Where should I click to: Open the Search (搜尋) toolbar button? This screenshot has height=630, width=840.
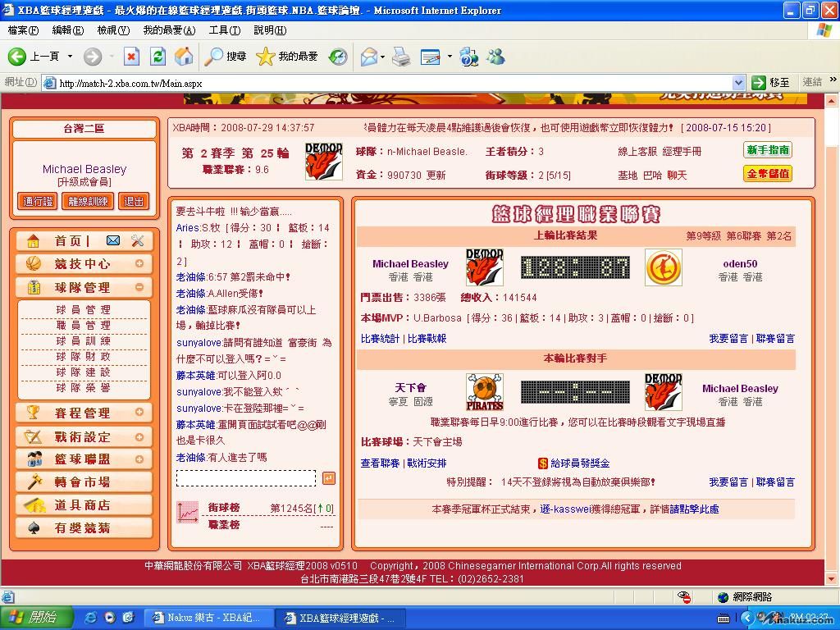[x=226, y=57]
